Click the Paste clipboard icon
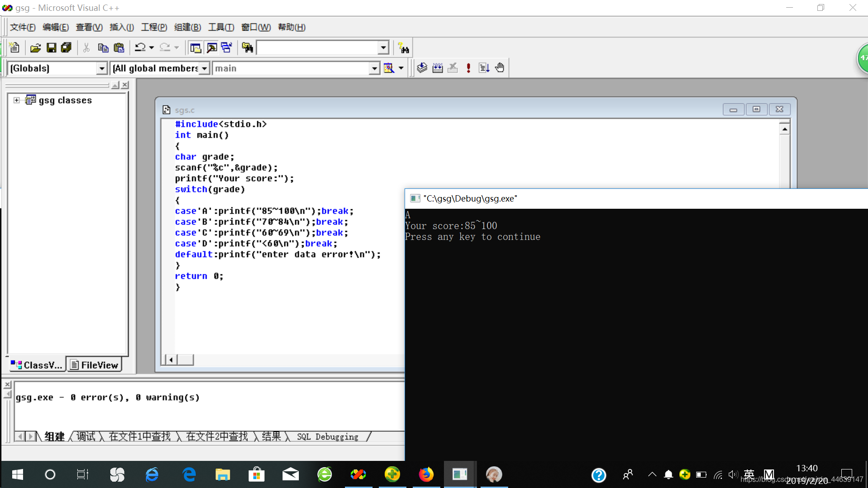The image size is (868, 488). click(119, 47)
